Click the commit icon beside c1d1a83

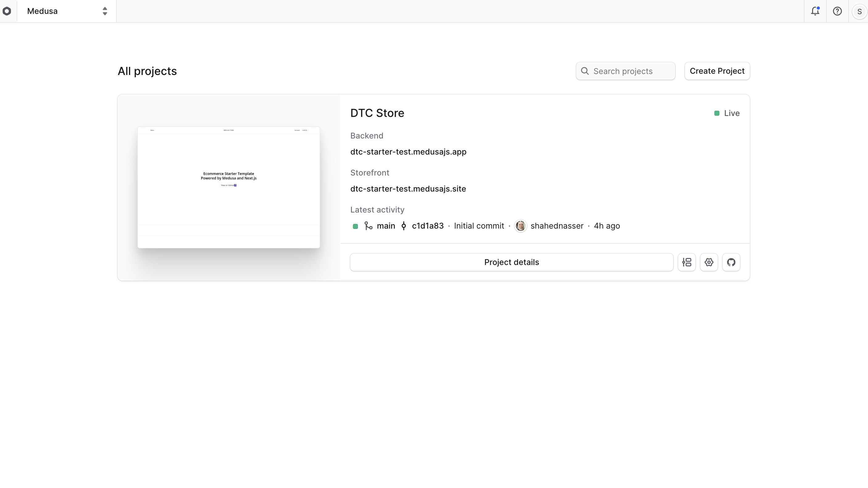[403, 225]
